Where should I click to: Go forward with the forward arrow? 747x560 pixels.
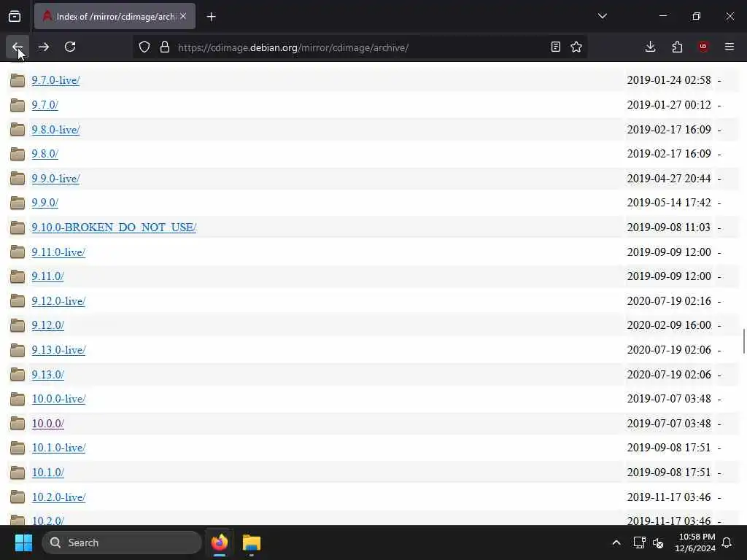point(43,47)
